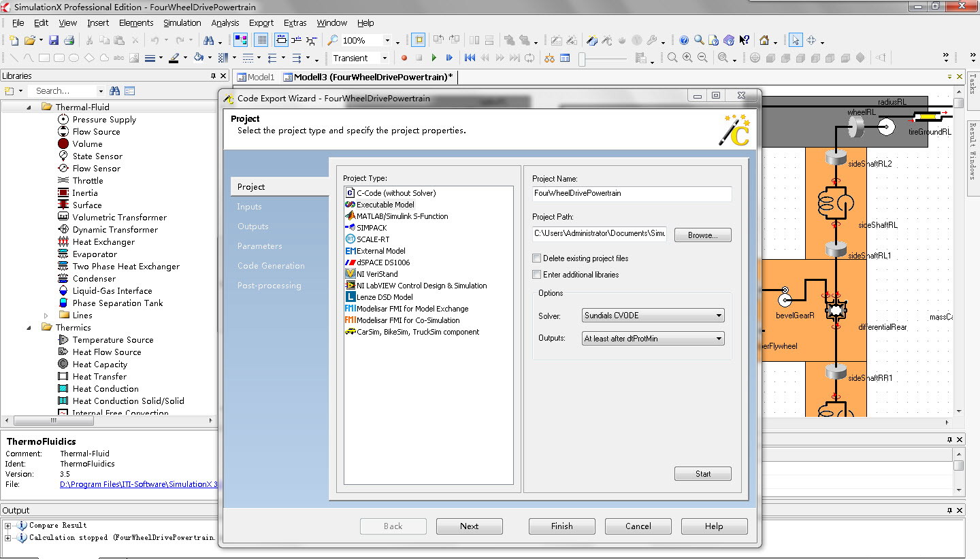The height and width of the screenshot is (559, 980).
Task: Select the line drawing tool
Action: pyautogui.click(x=12, y=58)
